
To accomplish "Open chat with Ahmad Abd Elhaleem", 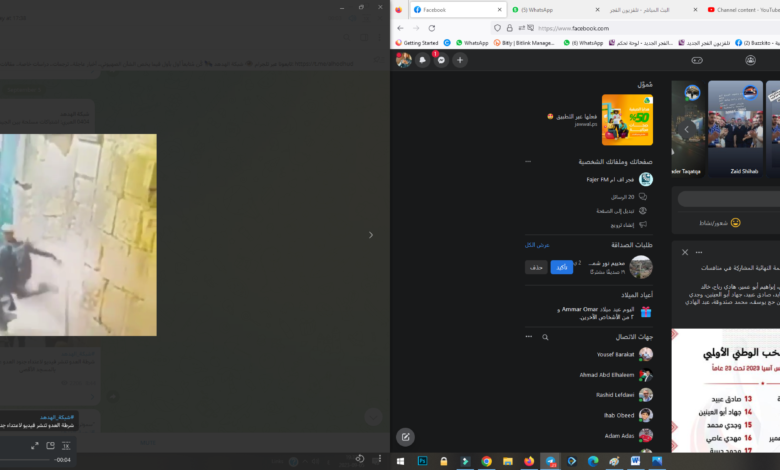I will click(616, 375).
